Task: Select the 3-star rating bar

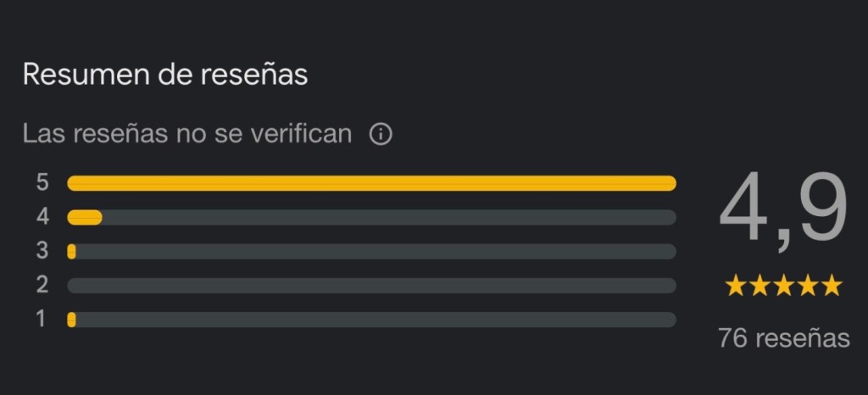Action: click(x=371, y=252)
